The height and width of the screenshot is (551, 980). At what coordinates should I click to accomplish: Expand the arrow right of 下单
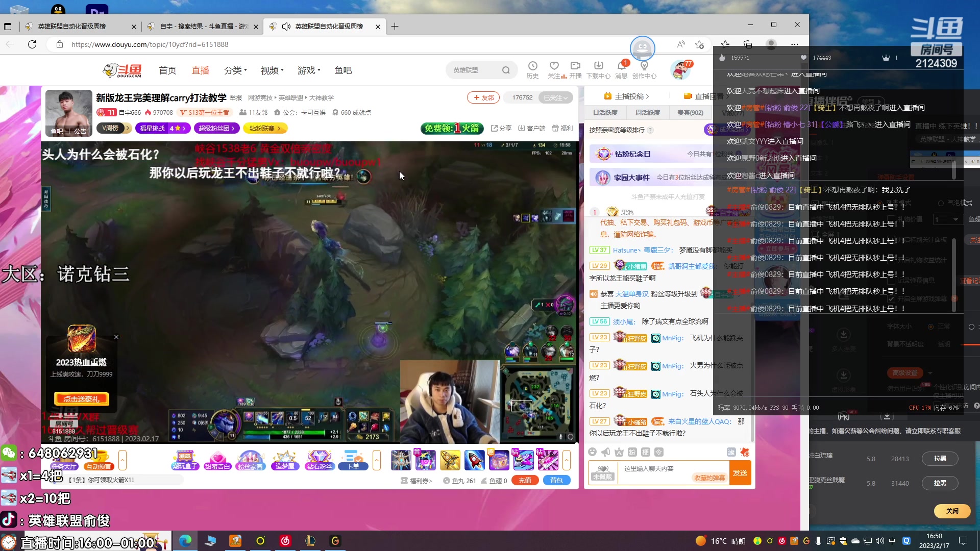377,460
